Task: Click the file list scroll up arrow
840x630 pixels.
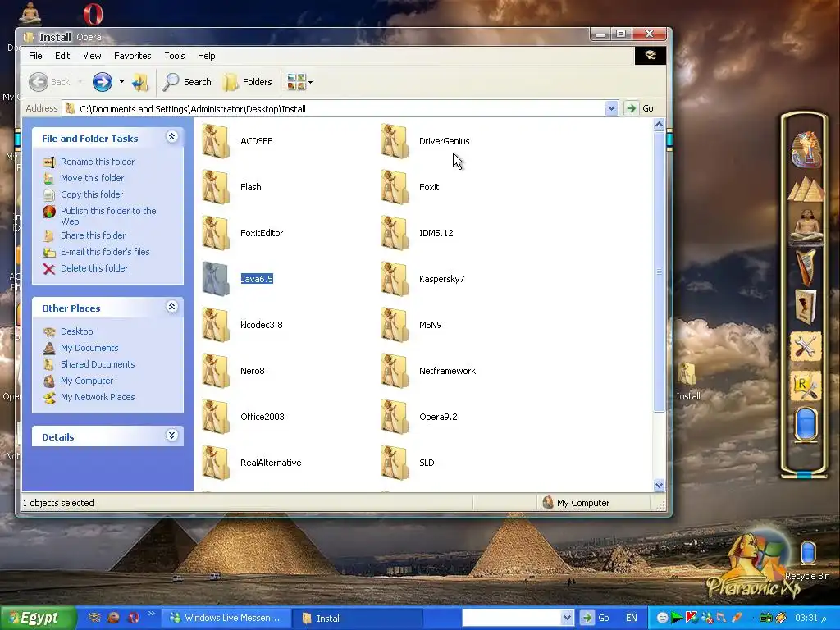Action: click(x=659, y=125)
